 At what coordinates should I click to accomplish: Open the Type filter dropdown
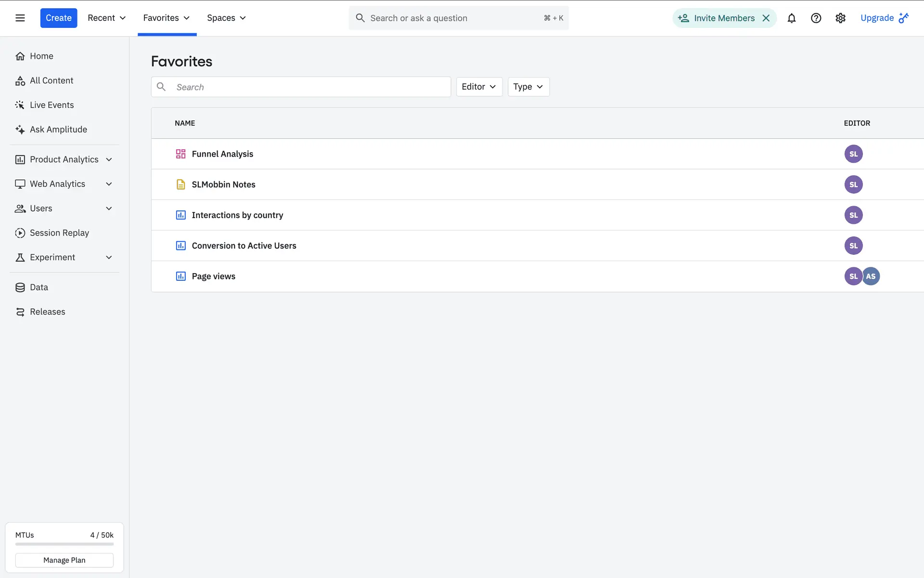[x=528, y=87]
